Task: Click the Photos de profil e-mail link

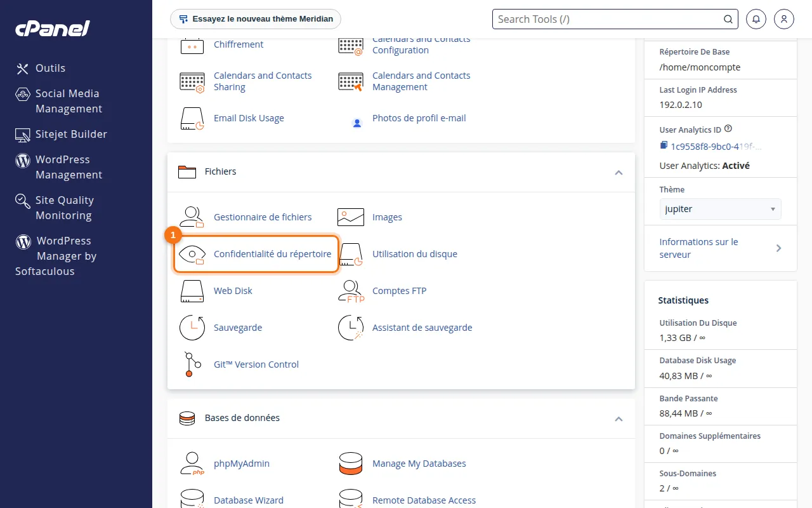Action: click(x=419, y=118)
